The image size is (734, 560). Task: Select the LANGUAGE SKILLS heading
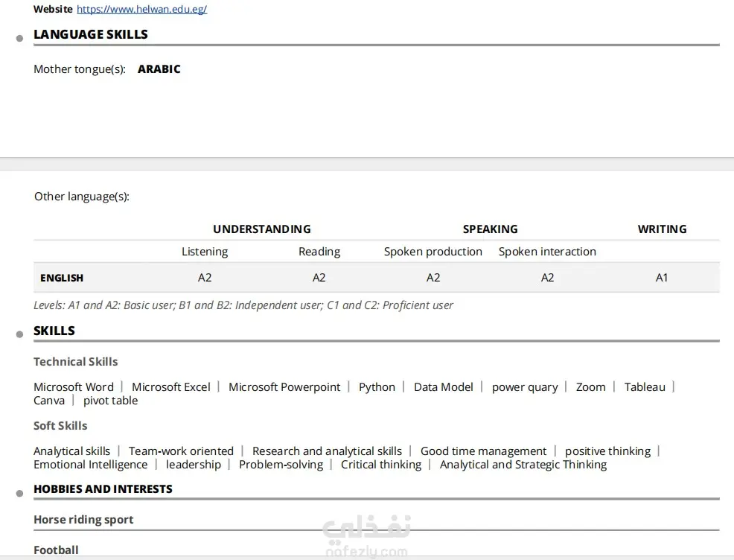tap(91, 34)
